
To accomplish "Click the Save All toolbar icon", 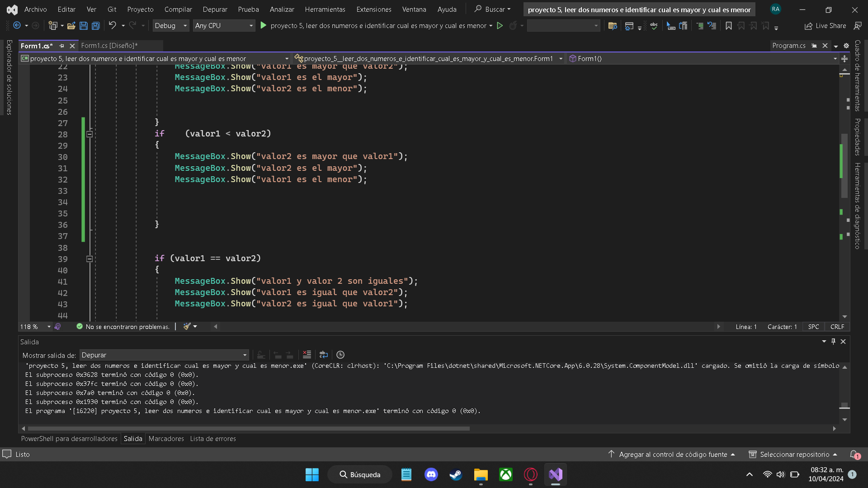I will click(x=95, y=26).
